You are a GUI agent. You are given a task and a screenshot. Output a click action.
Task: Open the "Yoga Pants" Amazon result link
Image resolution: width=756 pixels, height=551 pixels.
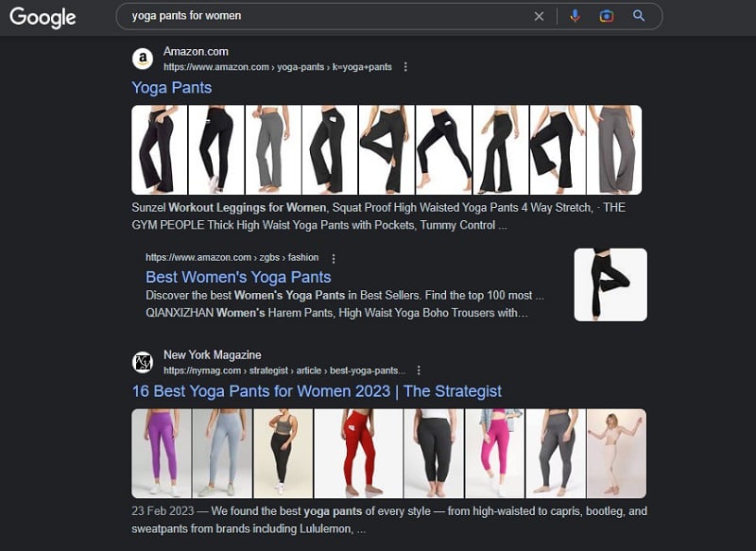click(x=172, y=88)
